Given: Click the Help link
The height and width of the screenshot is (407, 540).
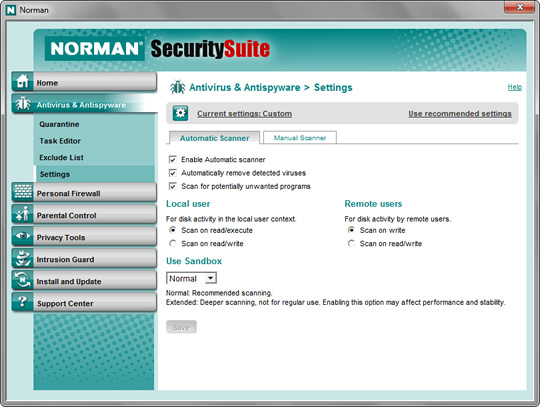Looking at the screenshot, I should [x=515, y=87].
